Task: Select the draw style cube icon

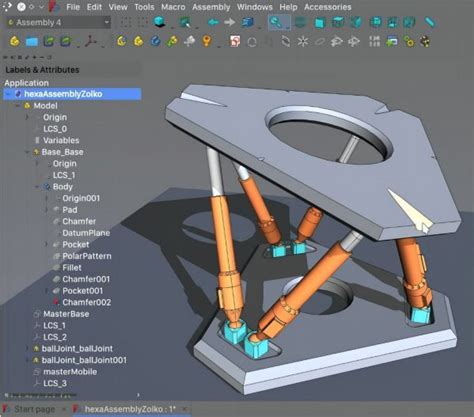Action: coord(160,22)
